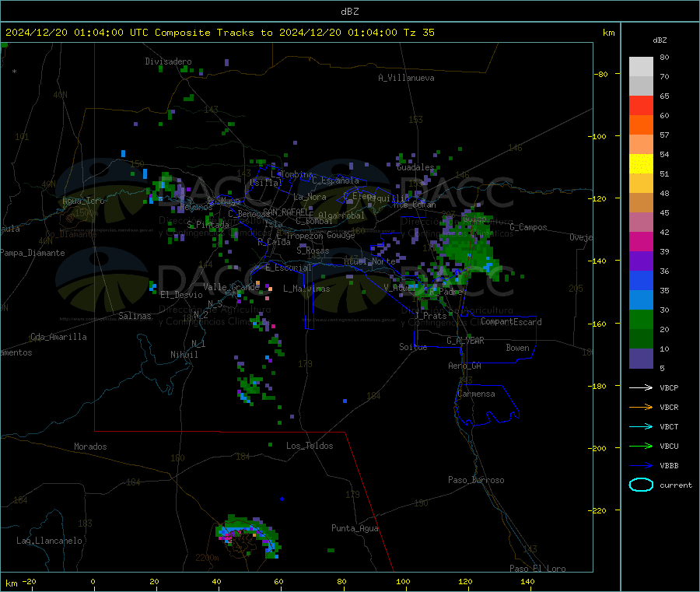
Task: Click the C_Española map label
Action: click(335, 180)
